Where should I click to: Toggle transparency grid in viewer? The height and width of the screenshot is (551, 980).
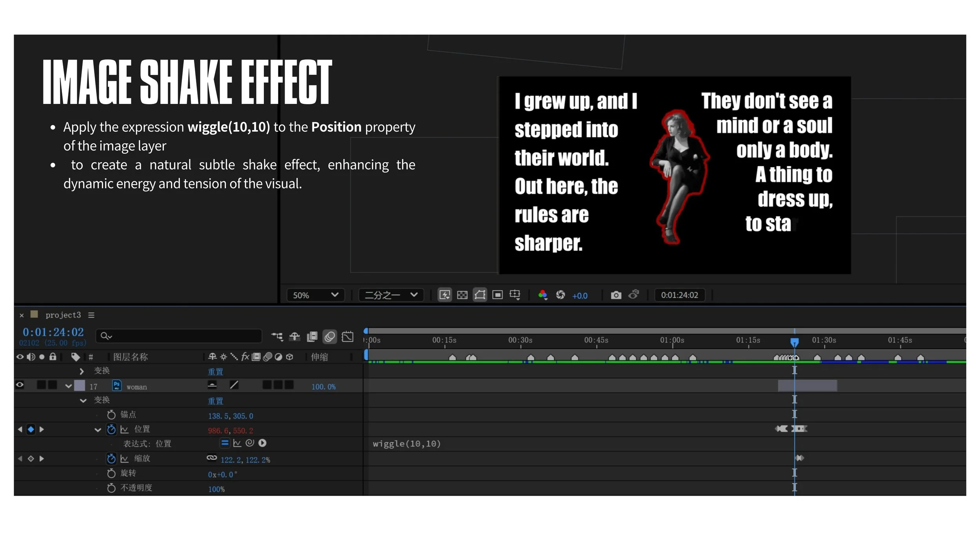tap(462, 295)
